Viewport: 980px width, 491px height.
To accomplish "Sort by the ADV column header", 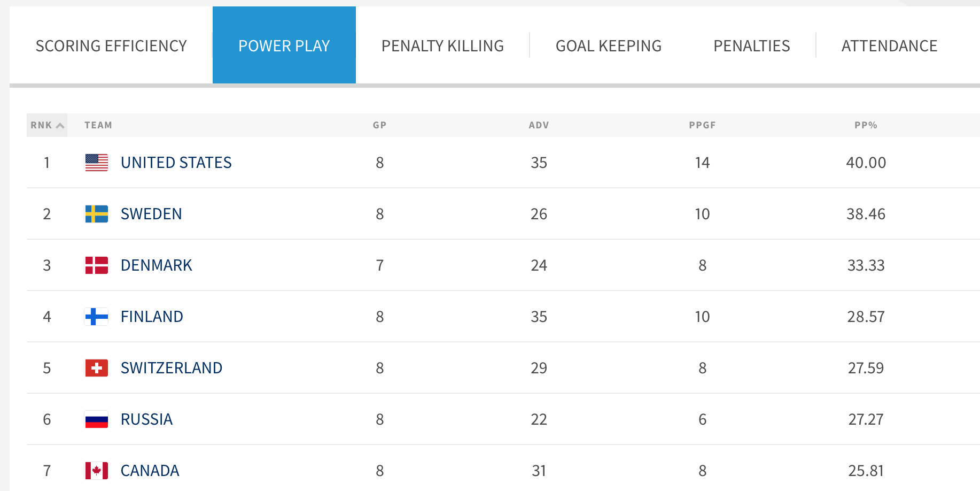I will point(539,125).
